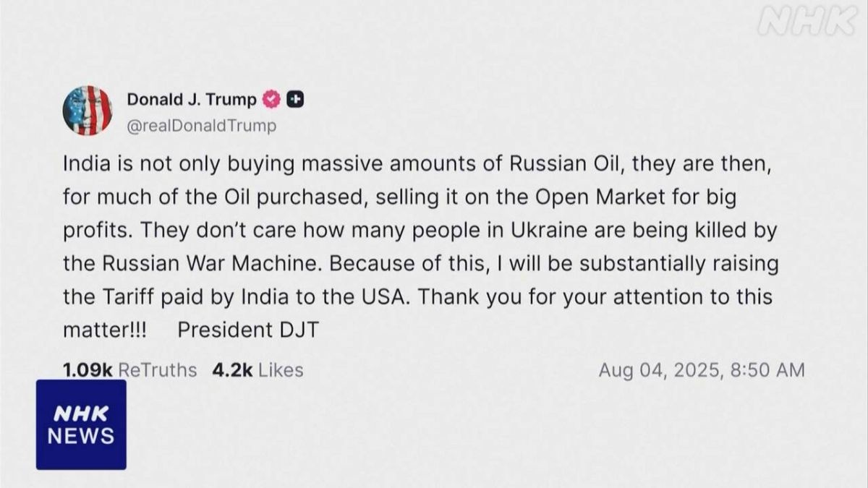868x488 pixels.
Task: Click the "President DJT" signature text
Action: [248, 330]
